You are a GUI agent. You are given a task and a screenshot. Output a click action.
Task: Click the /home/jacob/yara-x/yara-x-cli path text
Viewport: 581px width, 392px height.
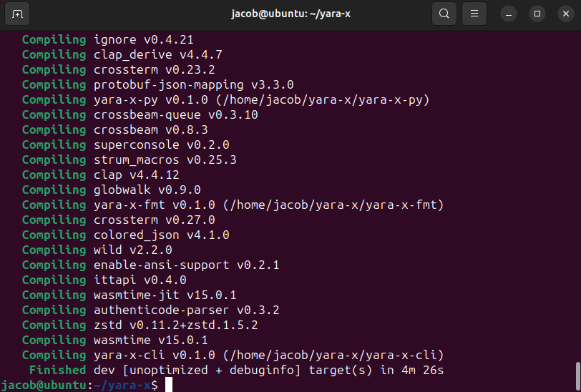coord(333,355)
